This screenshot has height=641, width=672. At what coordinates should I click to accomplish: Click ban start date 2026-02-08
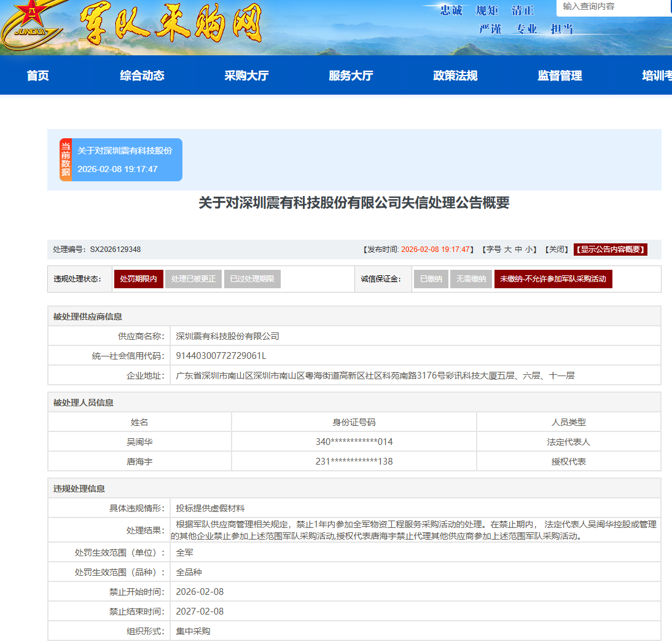click(x=200, y=592)
